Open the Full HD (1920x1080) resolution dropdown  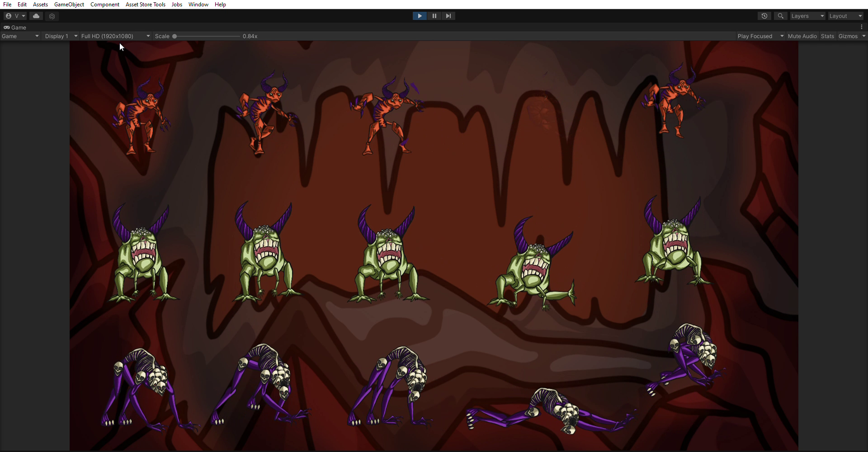pos(116,36)
